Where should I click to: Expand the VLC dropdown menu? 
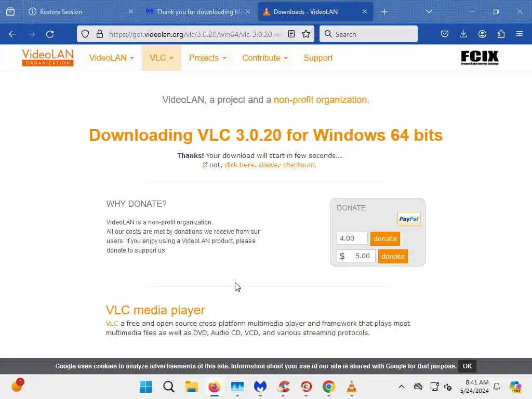(162, 58)
